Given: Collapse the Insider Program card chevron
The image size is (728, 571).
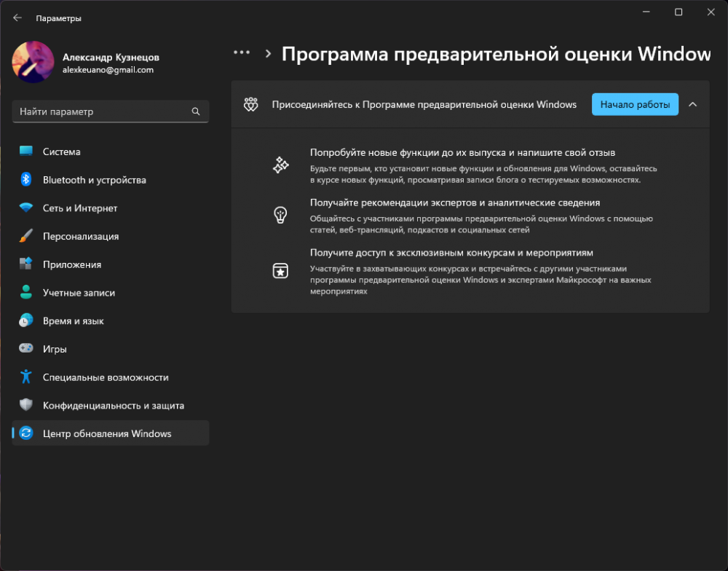Looking at the screenshot, I should [693, 105].
